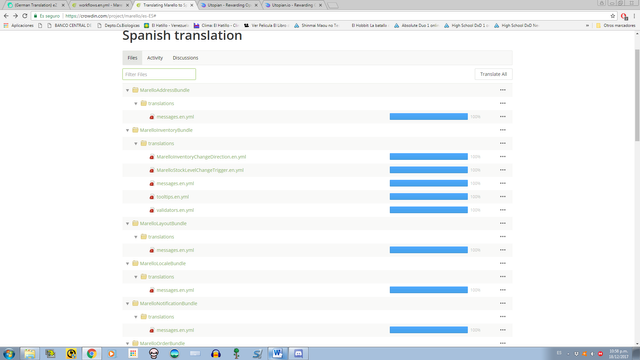
Task: Open options menu for validators.en.yml
Action: pyautogui.click(x=502, y=210)
